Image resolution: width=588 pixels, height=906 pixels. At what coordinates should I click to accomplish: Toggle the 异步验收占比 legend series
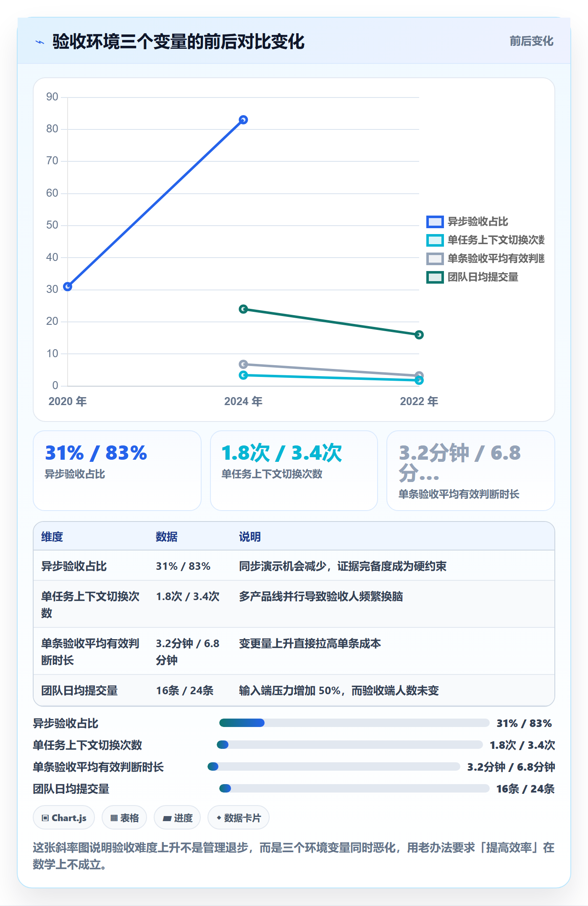click(467, 221)
